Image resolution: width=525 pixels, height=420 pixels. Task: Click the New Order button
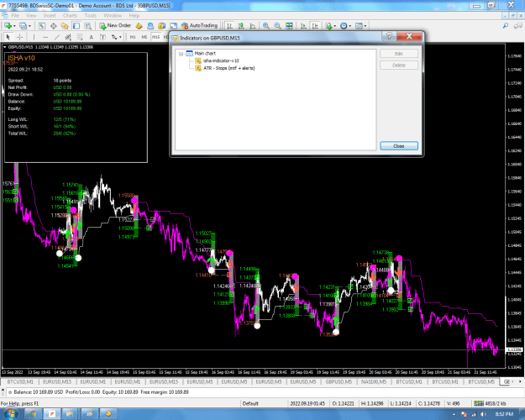point(116,25)
